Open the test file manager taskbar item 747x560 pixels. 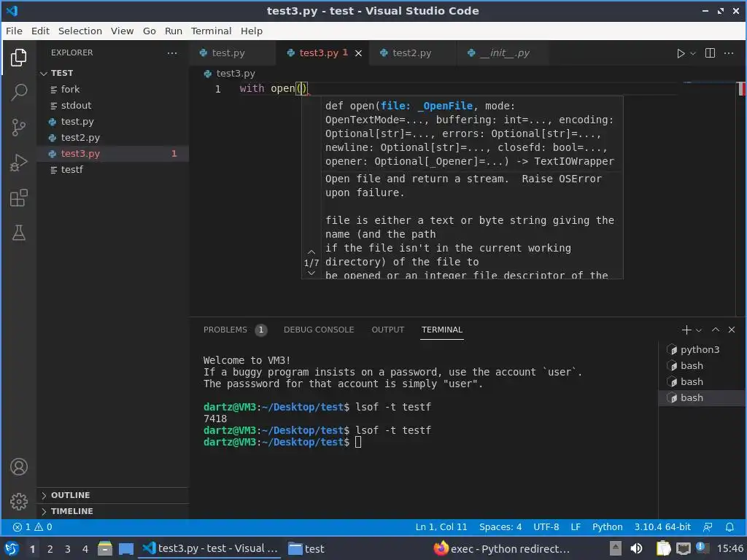tap(307, 549)
